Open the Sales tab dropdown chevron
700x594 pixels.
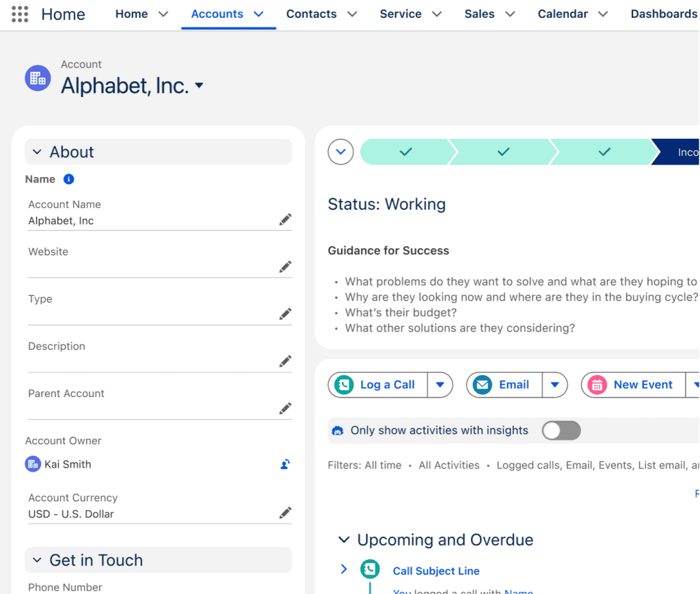[510, 14]
